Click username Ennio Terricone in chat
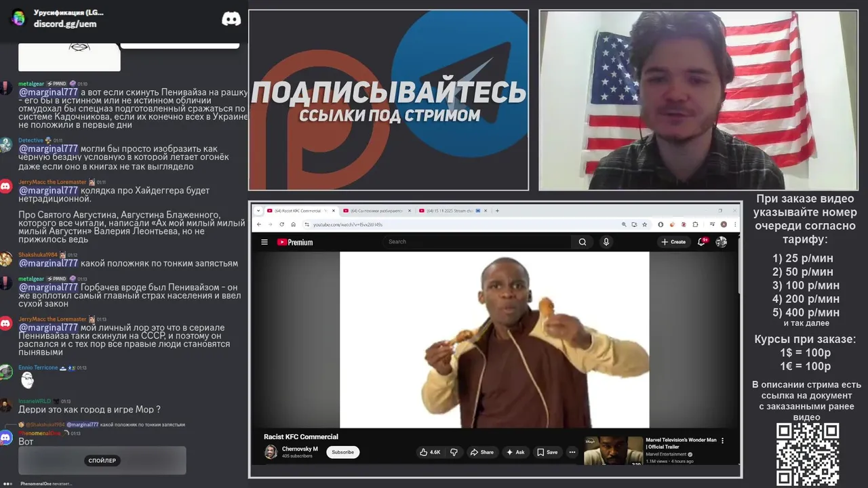Viewport: 868px width, 488px height. click(x=38, y=367)
